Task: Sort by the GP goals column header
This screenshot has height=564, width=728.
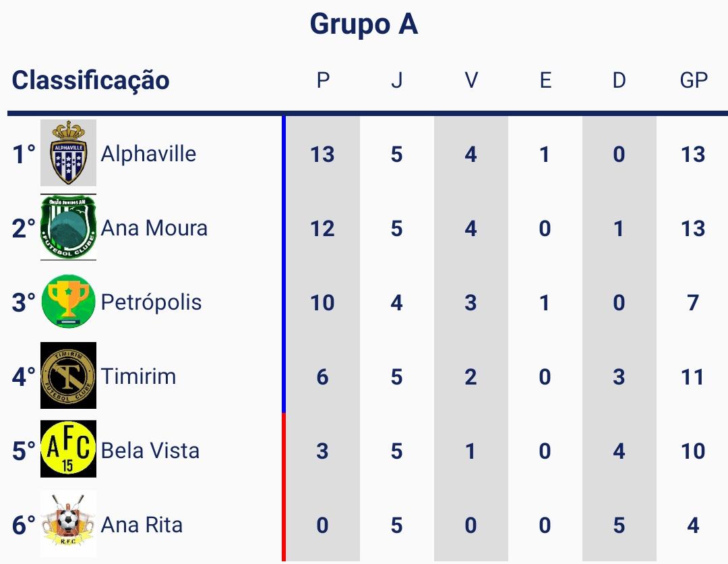Action: (x=693, y=80)
